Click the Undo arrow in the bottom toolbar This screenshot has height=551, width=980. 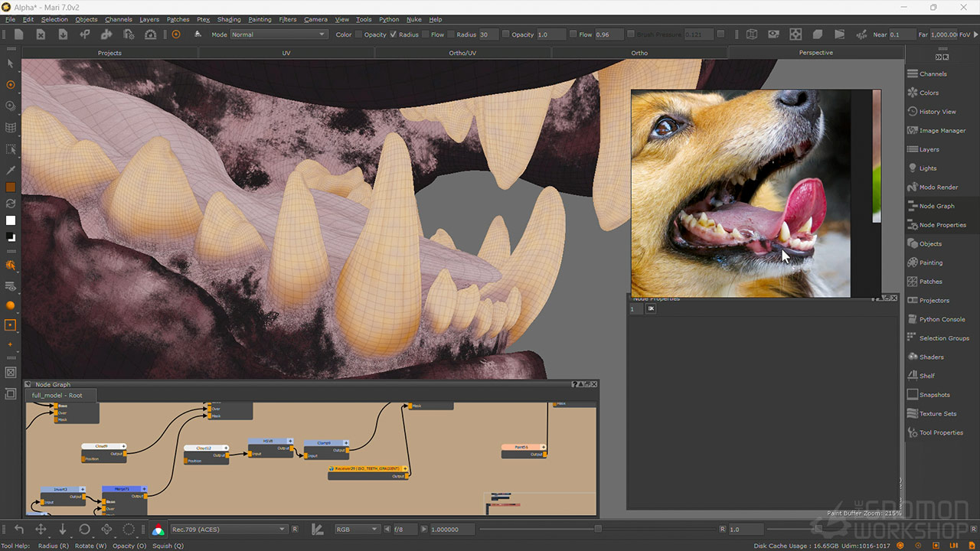click(19, 529)
